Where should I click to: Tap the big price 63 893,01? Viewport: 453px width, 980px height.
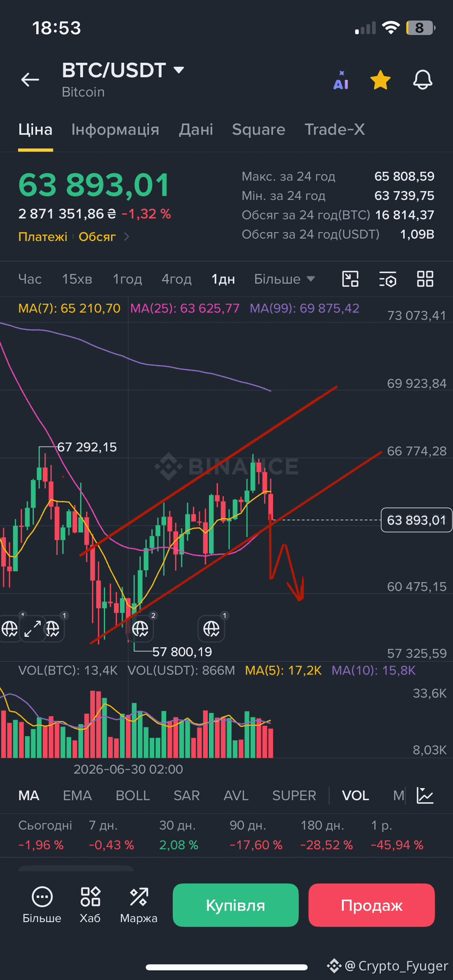pos(94,185)
